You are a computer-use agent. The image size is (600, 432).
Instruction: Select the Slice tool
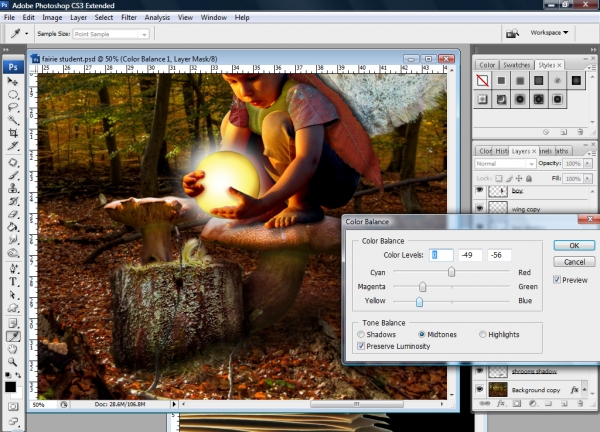13,146
